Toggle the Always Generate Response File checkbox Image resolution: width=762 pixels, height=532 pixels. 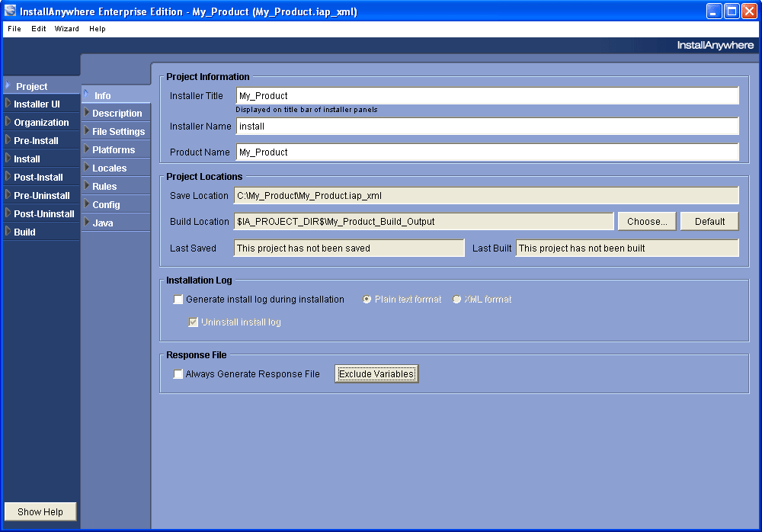[178, 373]
